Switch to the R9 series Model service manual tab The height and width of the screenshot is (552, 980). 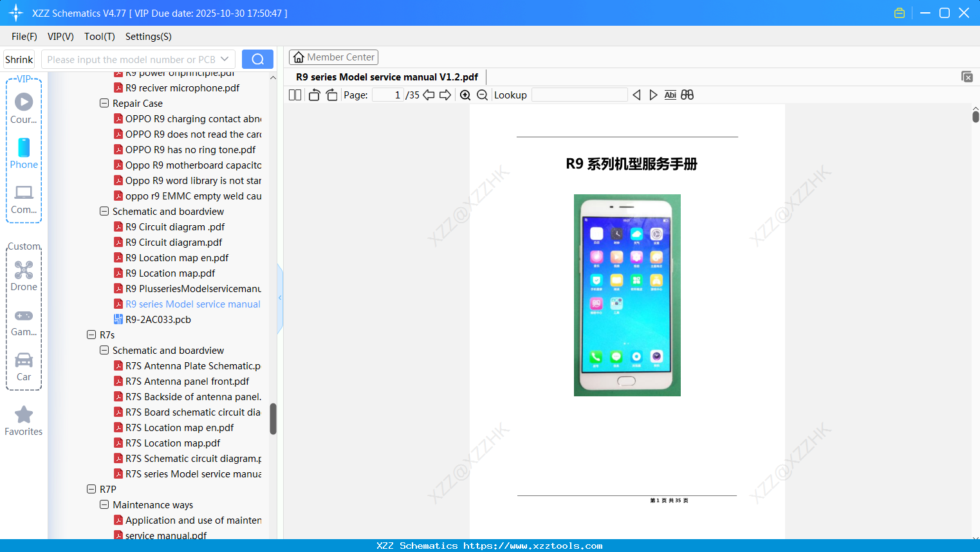pyautogui.click(x=385, y=77)
